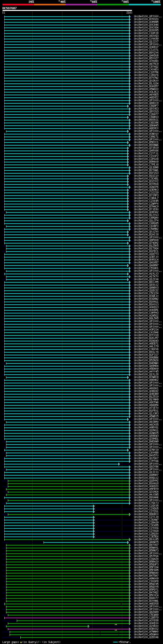The width and height of the screenshot is (163, 644).
Task: Click the green bar of UniRef100_B8KRC0
Action: 69,514
